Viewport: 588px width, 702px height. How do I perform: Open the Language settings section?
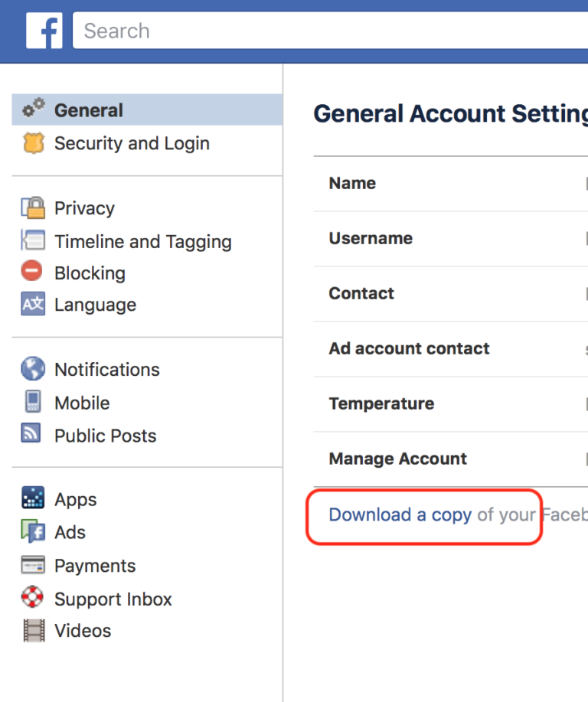pos(95,305)
